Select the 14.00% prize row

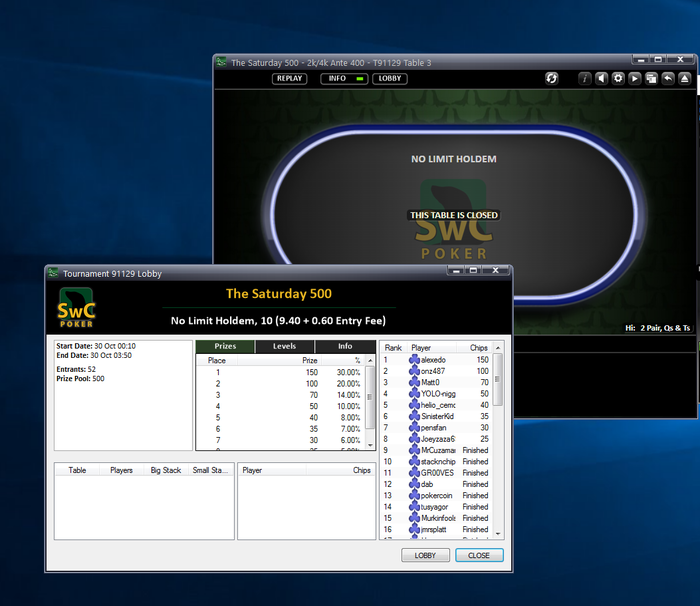click(x=281, y=395)
